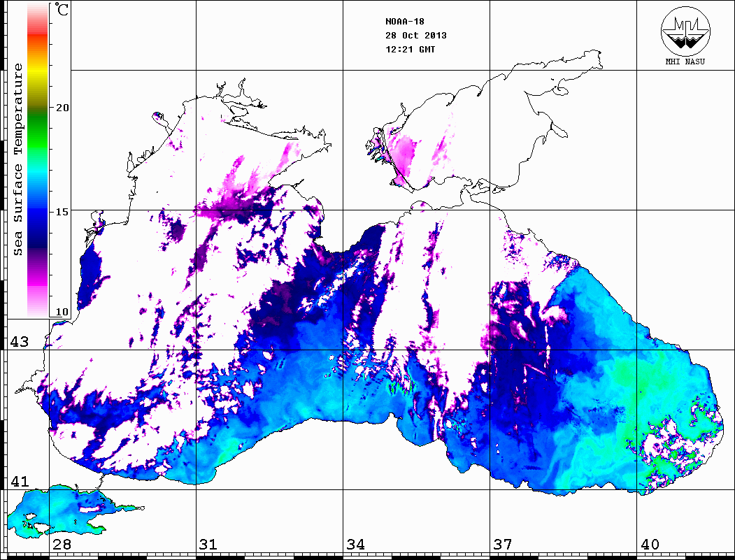The width and height of the screenshot is (735, 560).
Task: Click the longitude label 40
Action: point(650,544)
